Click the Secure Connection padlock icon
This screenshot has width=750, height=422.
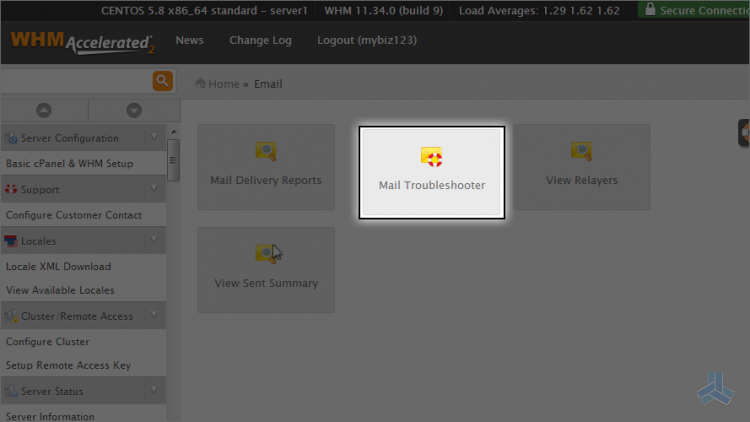pos(650,9)
